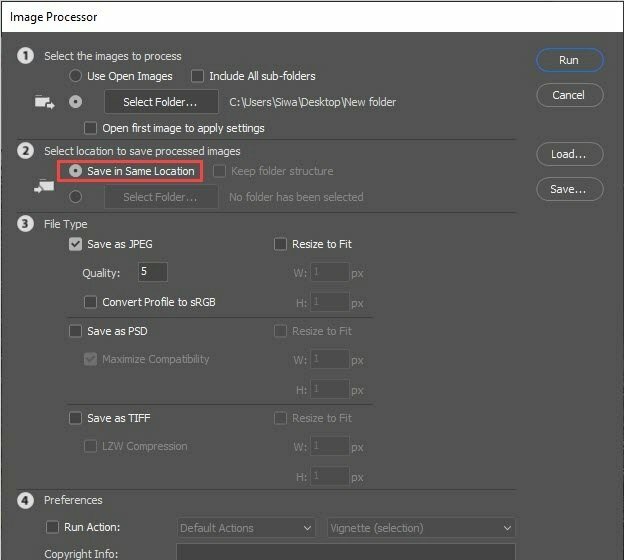Open the Load settings dialog
624x560 pixels.
569,154
